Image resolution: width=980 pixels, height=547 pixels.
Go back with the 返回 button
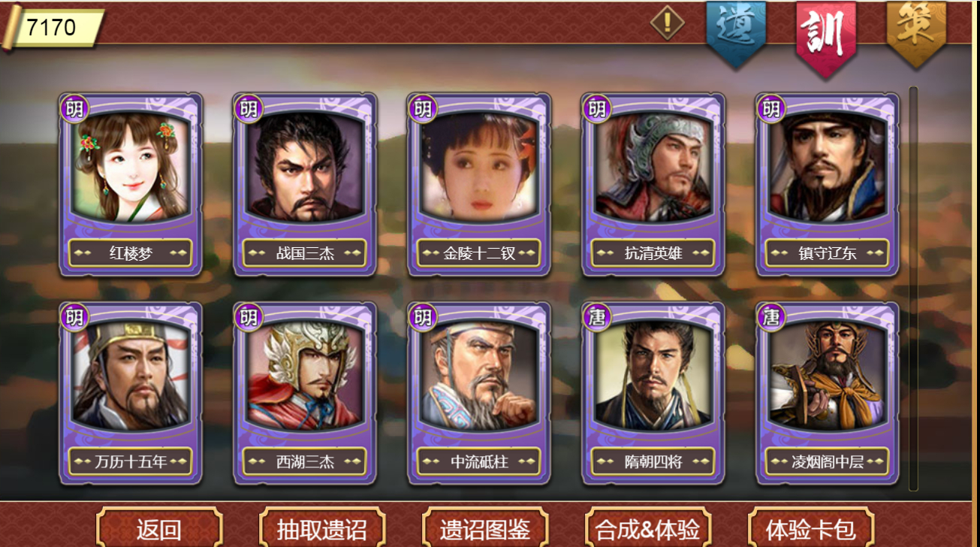159,527
